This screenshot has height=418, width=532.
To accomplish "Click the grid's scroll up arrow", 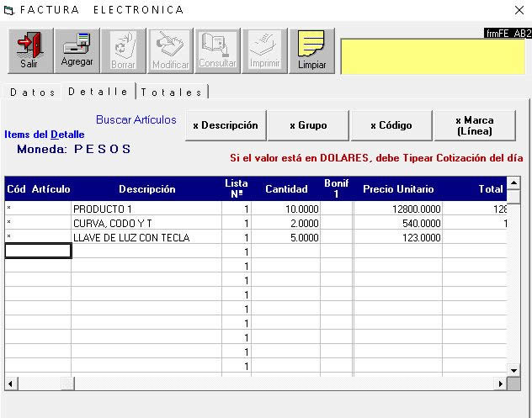I will click(x=513, y=183).
